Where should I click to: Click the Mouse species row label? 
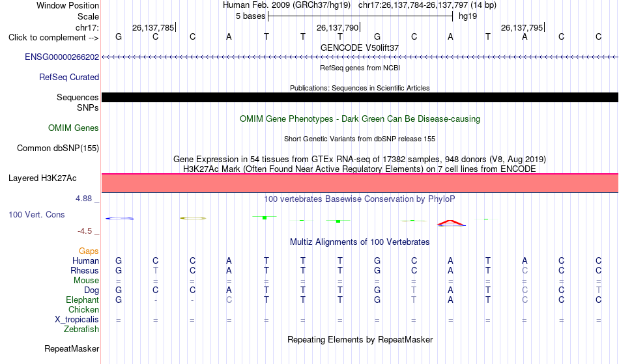pos(86,281)
